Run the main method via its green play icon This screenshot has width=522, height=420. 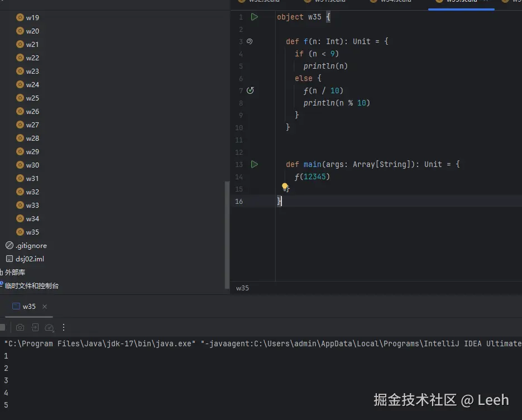pyautogui.click(x=255, y=164)
